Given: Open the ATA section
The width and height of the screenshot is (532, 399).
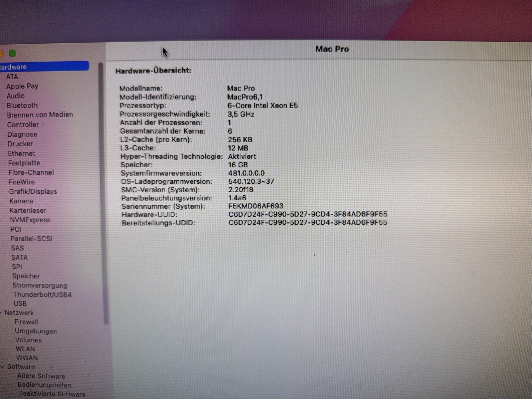Looking at the screenshot, I should (12, 77).
